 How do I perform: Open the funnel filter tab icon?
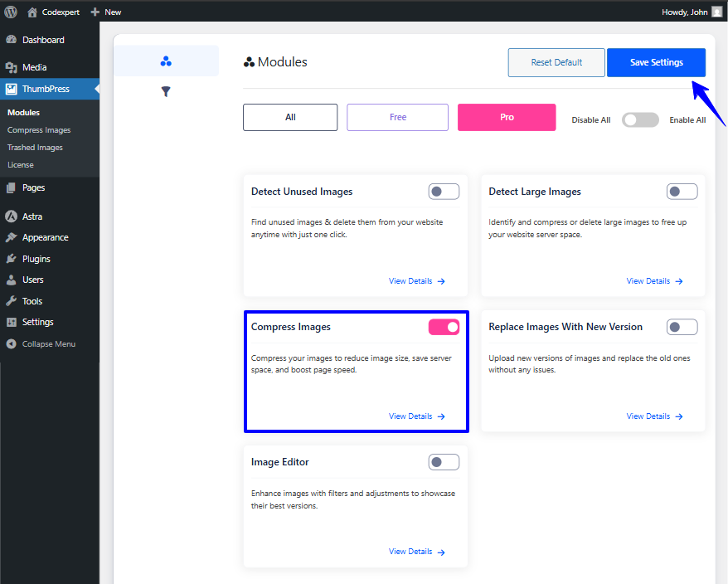coord(166,91)
